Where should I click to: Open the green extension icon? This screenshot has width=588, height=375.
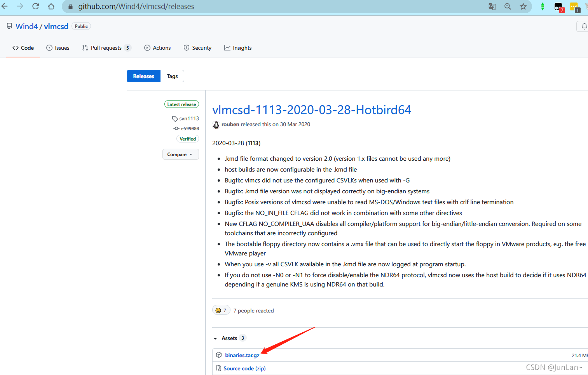tap(543, 6)
